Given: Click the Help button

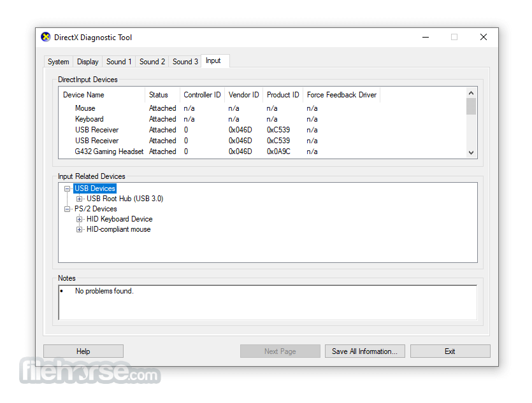Looking at the screenshot, I should tap(83, 351).
